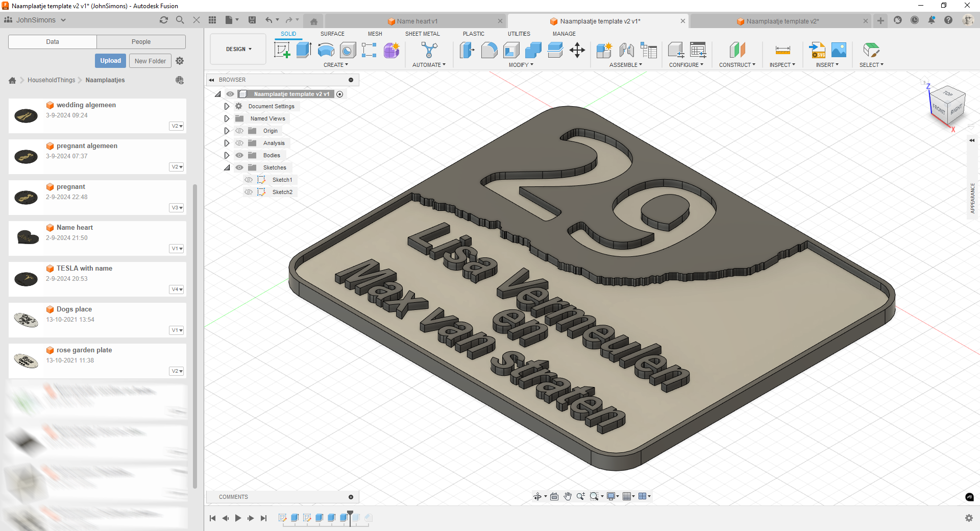Click the Move/Copy arrows icon
This screenshot has width=980, height=531.
pos(577,50)
